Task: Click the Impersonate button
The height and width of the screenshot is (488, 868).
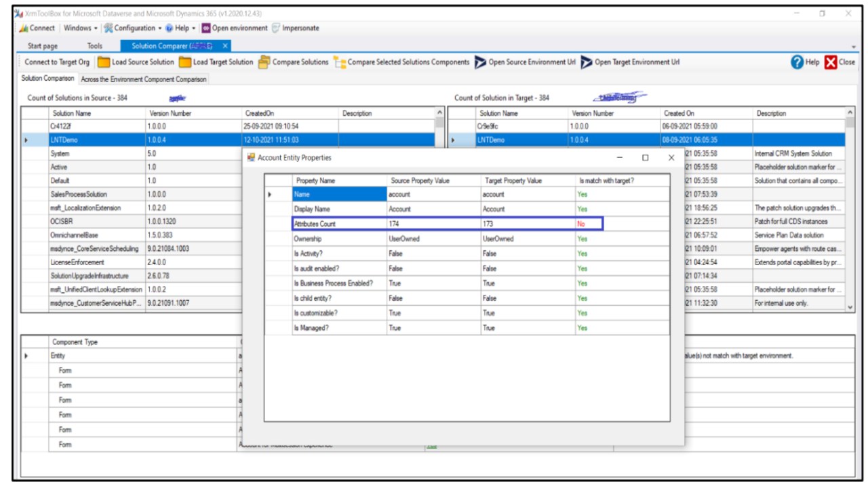Action: 296,28
